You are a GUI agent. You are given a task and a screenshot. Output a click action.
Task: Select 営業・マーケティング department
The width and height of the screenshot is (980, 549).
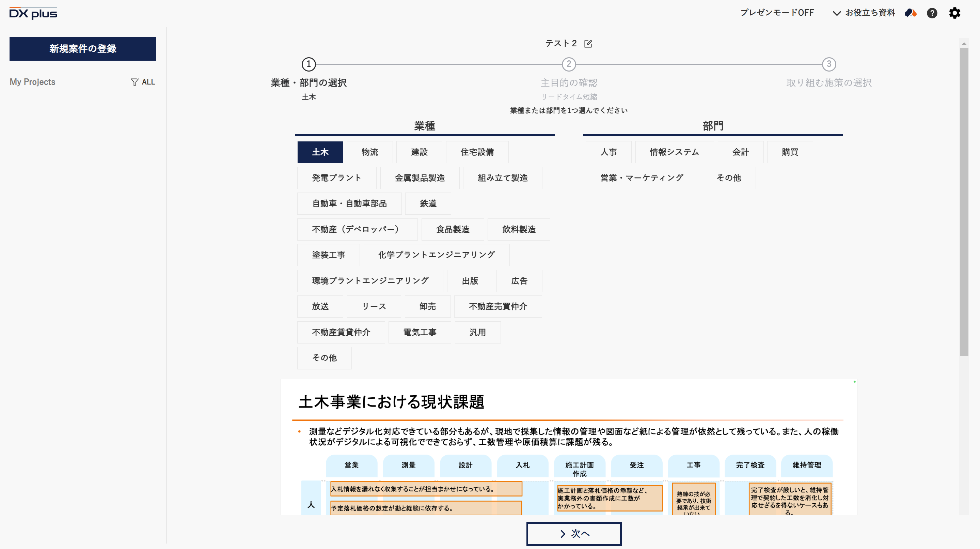pyautogui.click(x=642, y=178)
